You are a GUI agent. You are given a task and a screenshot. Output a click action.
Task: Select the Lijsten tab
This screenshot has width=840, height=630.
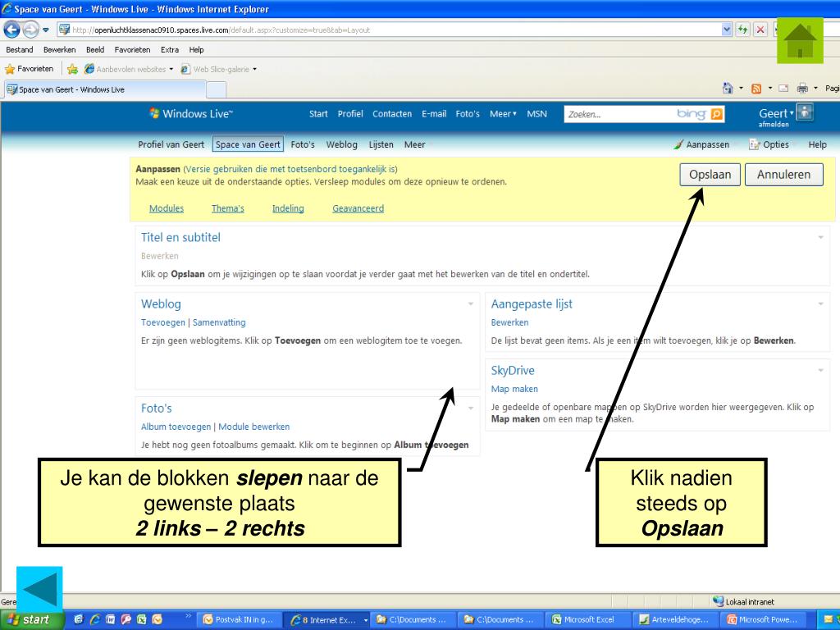coord(381,144)
